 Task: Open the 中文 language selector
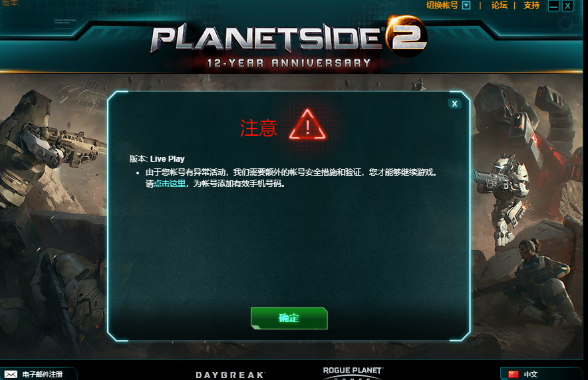(x=531, y=374)
